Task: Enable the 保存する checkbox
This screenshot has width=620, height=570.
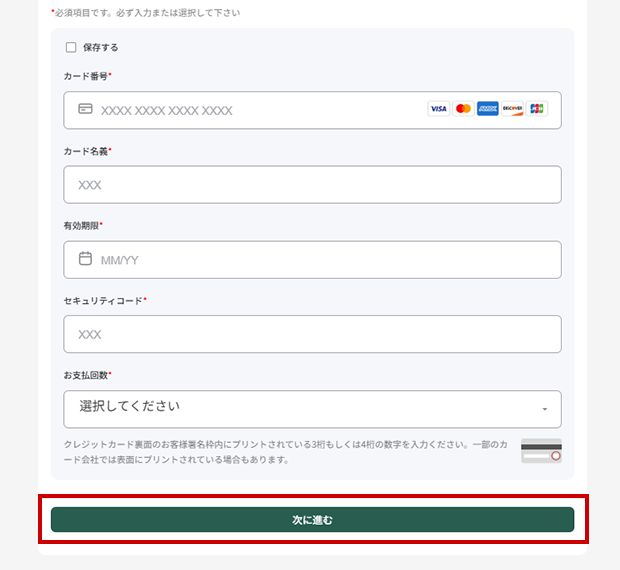Action: (71, 47)
